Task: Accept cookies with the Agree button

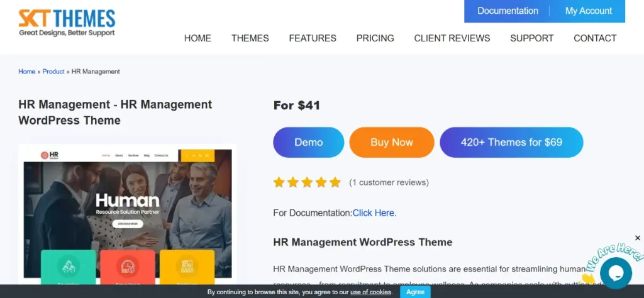Action: tap(415, 292)
